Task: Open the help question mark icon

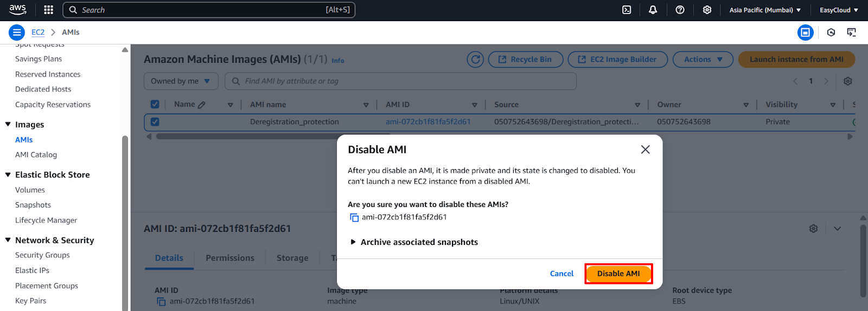Action: pos(680,10)
